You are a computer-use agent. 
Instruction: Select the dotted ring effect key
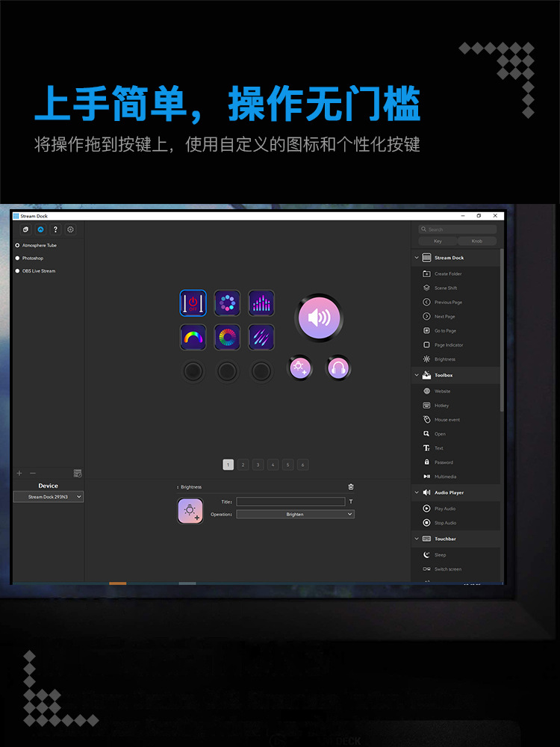pyautogui.click(x=227, y=303)
